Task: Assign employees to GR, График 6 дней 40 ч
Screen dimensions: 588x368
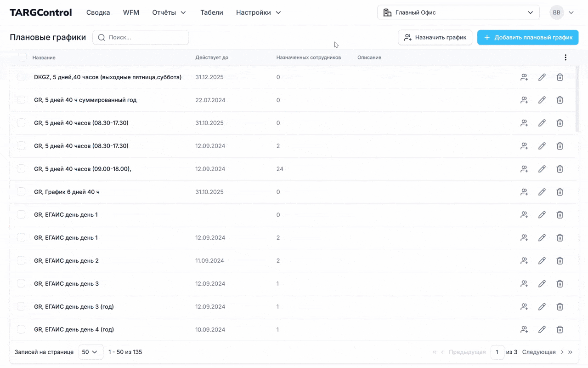Action: coord(524,192)
